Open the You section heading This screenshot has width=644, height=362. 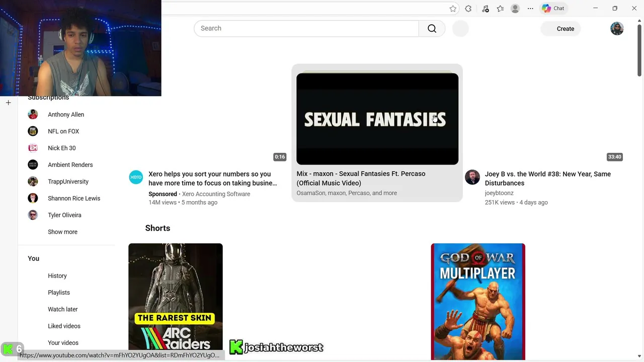pyautogui.click(x=33, y=258)
